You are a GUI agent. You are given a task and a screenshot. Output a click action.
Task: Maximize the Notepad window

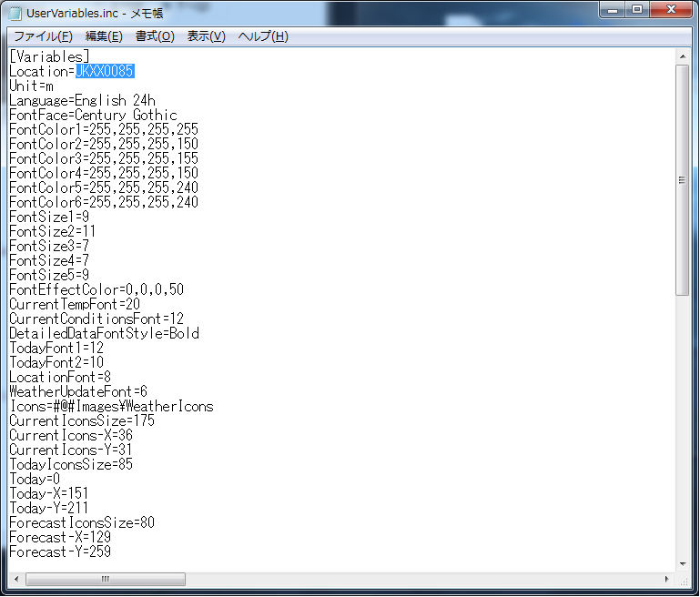pos(637,10)
